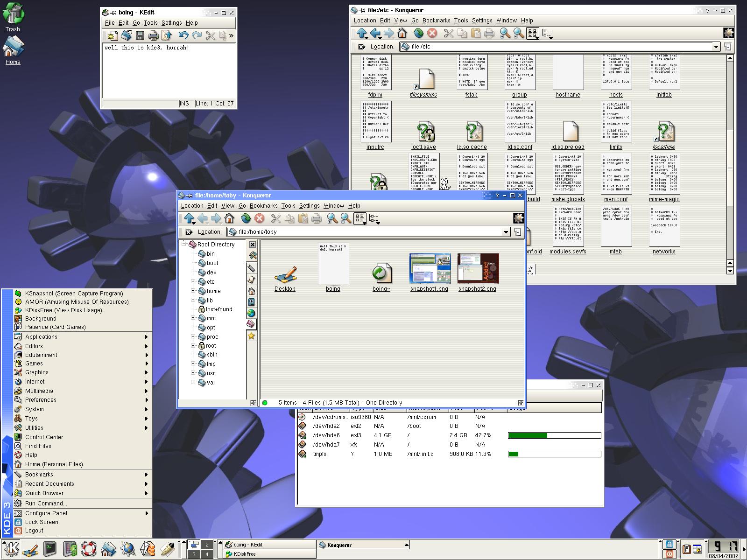Open Bookmarks menu in file:/etc Konqueror
Image resolution: width=747 pixels, height=560 pixels.
(437, 21)
